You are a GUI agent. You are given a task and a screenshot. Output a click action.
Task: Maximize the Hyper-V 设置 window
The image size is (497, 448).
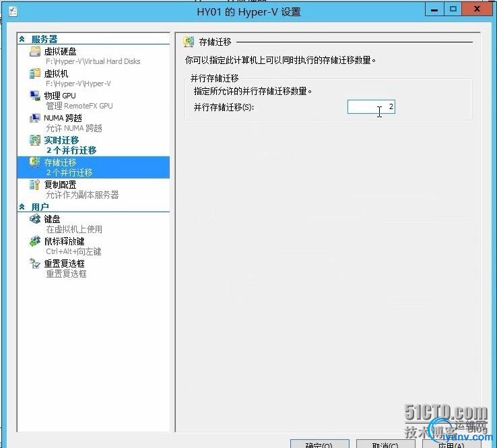click(453, 9)
